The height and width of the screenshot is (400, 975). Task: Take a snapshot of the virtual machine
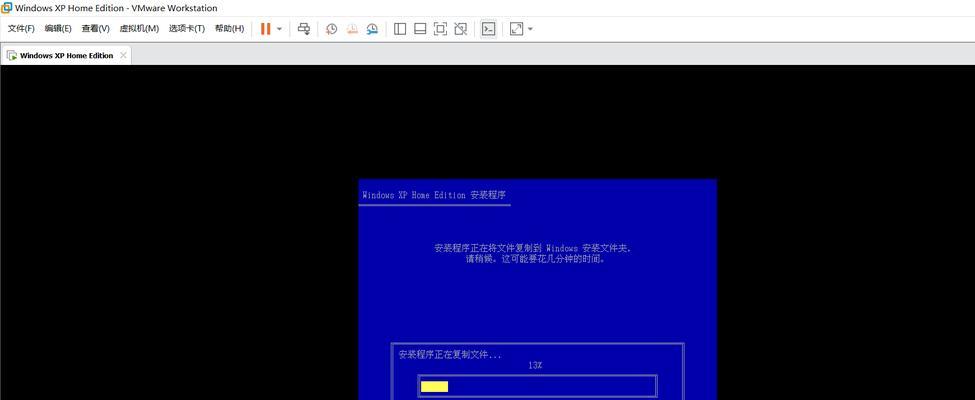pyautogui.click(x=331, y=29)
